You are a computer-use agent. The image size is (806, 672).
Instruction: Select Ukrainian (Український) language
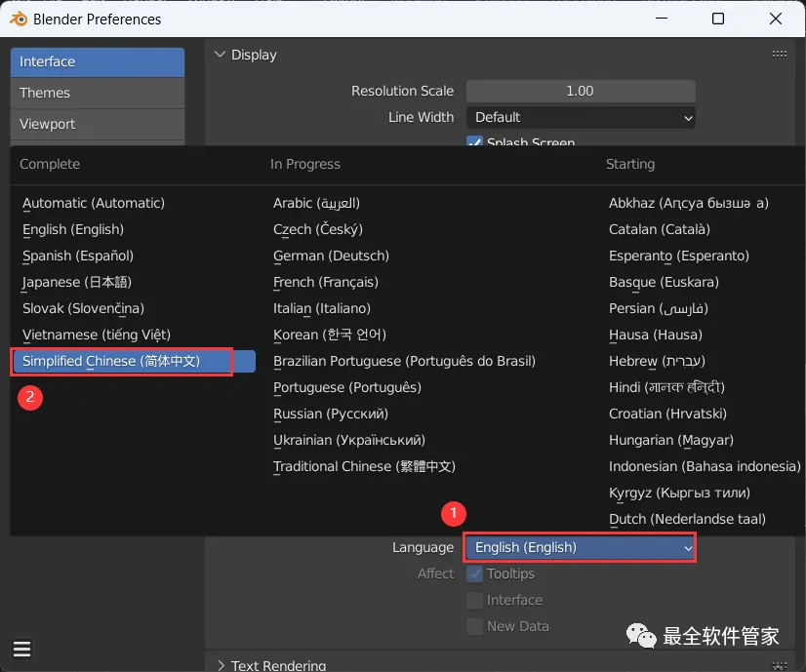click(349, 440)
